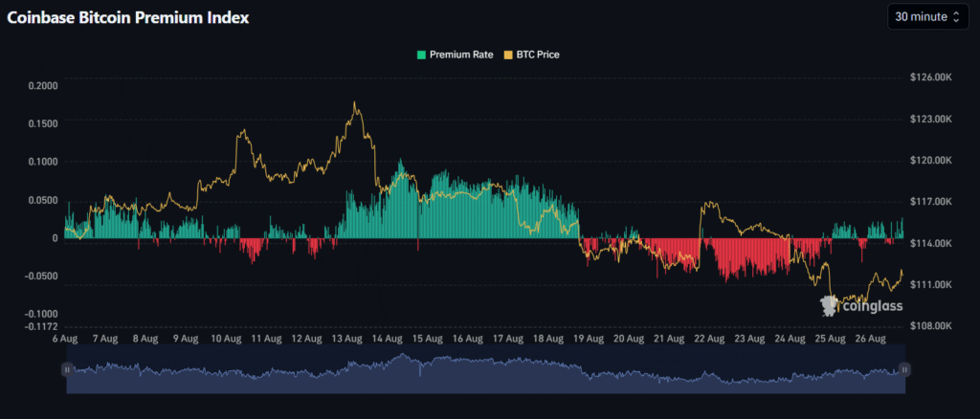
Task: Click the 15 Aug date label
Action: tap(427, 339)
